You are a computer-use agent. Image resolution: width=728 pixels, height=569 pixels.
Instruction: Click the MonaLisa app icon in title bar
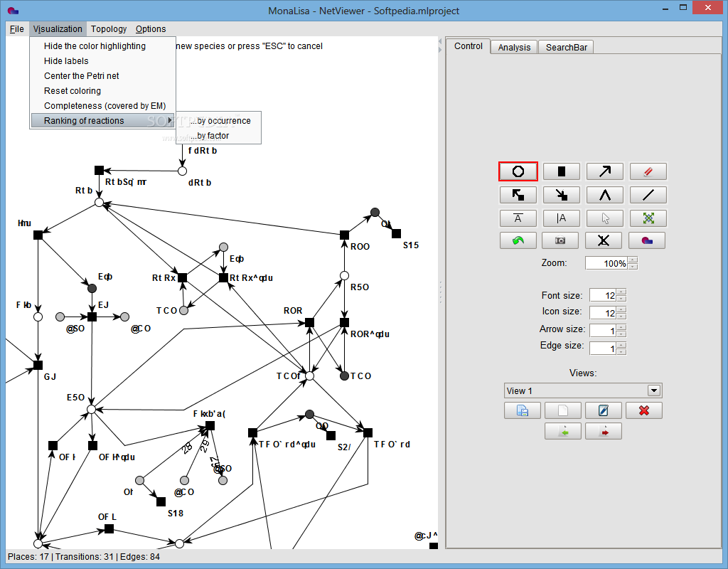click(x=13, y=10)
